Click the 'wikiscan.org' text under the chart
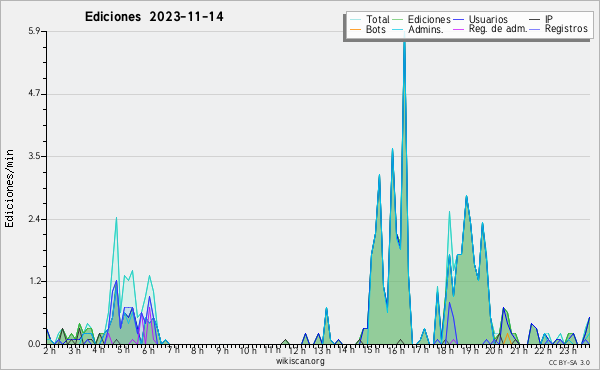This screenshot has width=600, height=370. 300,361
